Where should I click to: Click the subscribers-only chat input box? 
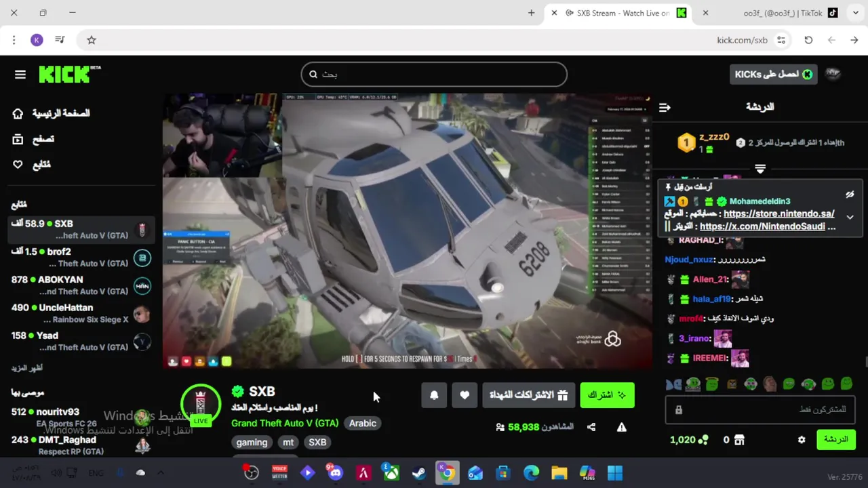[x=759, y=409]
